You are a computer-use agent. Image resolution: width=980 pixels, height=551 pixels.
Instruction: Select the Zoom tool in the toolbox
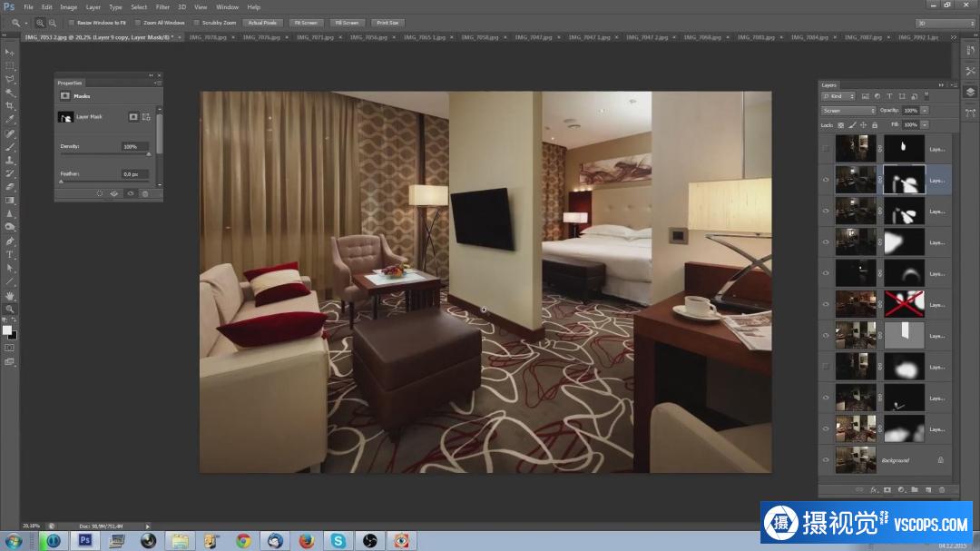(x=9, y=309)
